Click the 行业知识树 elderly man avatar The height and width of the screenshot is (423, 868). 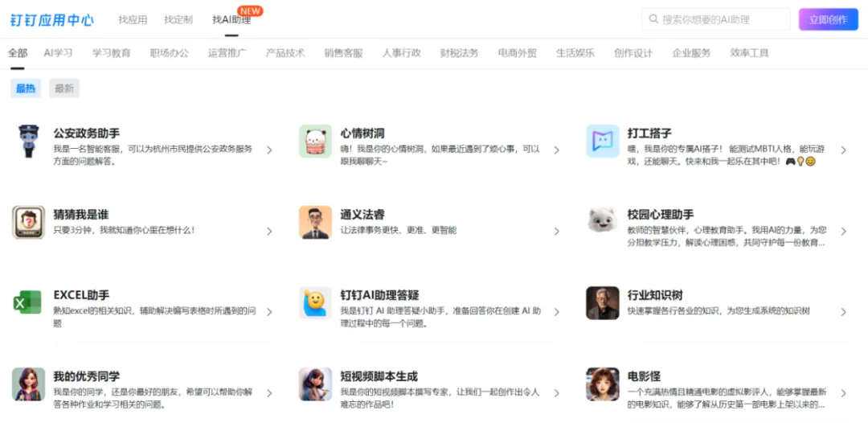pyautogui.click(x=602, y=303)
